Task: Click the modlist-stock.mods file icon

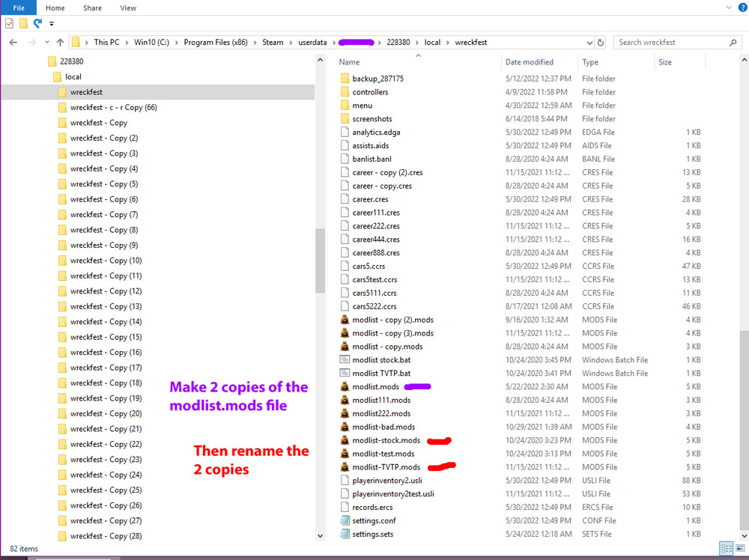Action: coord(345,439)
